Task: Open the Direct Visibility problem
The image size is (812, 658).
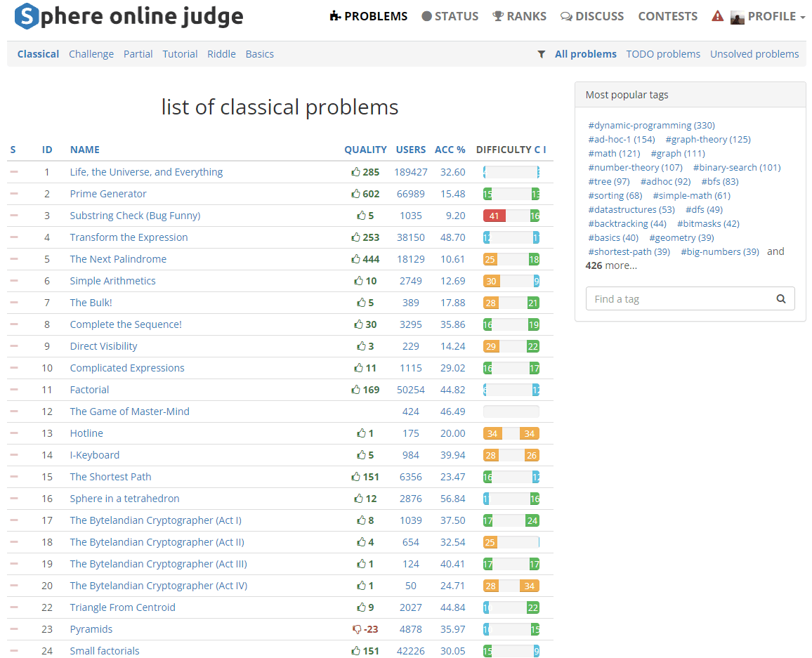Action: [103, 346]
